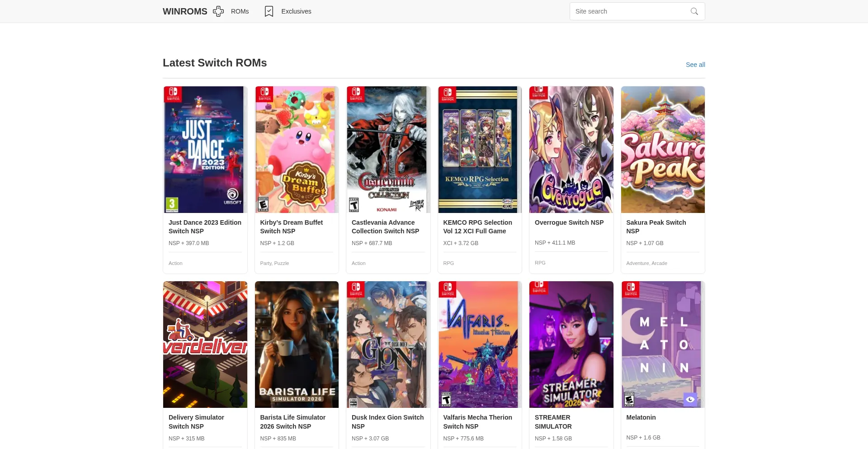Click the NSP + 1.58 GB size text
Image resolution: width=868 pixels, height=449 pixels.
click(553, 439)
